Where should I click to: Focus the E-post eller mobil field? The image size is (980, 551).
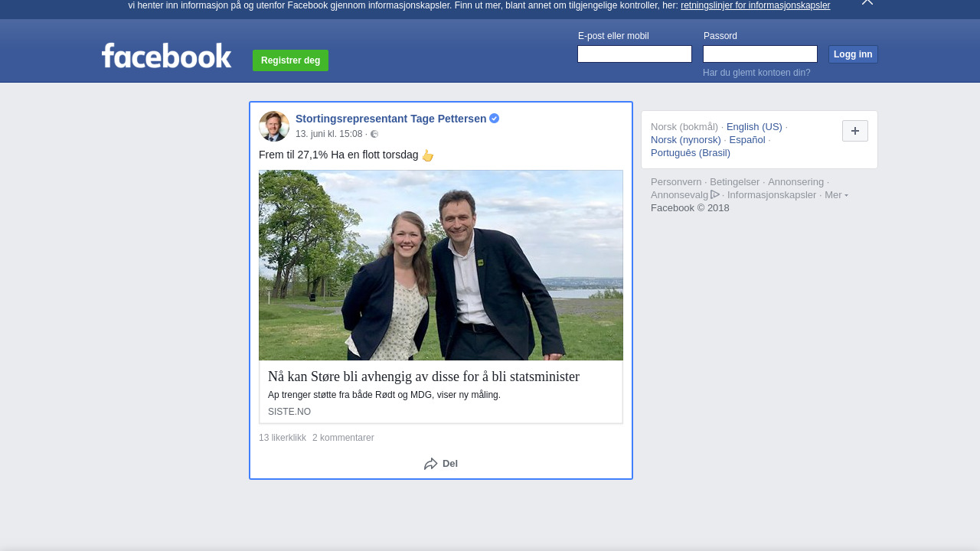point(635,54)
